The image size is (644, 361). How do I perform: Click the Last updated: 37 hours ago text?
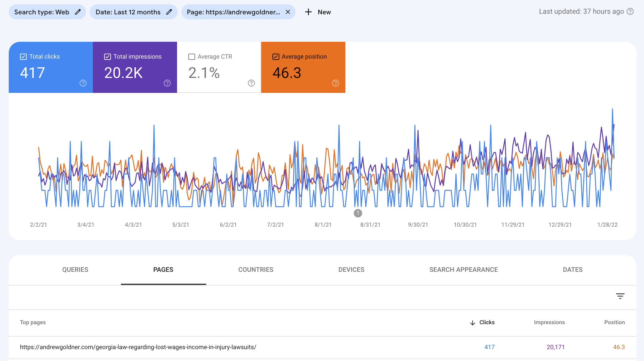(581, 12)
